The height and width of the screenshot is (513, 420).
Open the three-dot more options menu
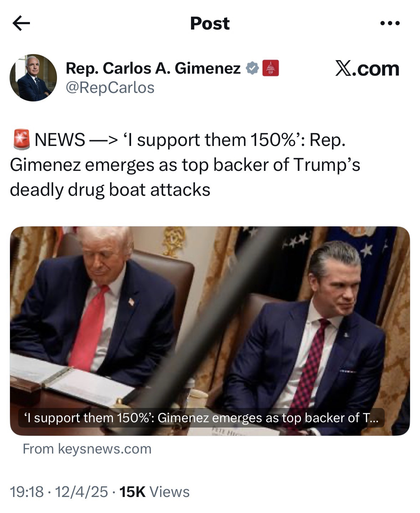390,23
